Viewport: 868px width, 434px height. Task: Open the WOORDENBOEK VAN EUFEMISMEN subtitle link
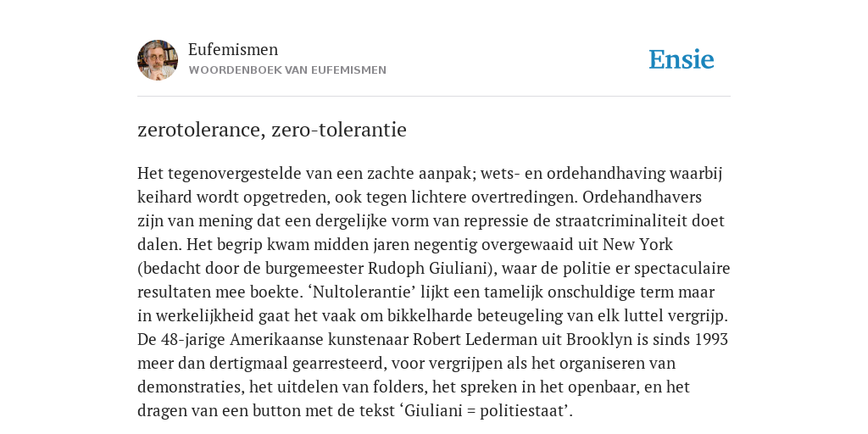[287, 70]
